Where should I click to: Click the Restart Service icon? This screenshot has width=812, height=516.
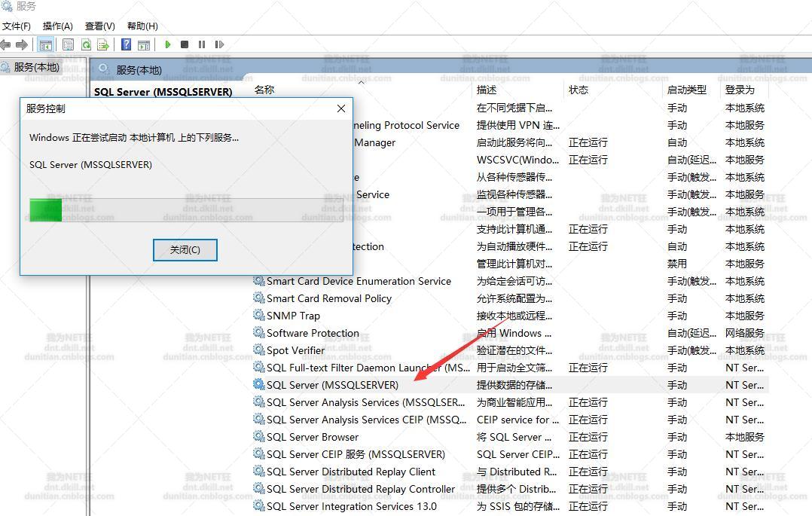coord(219,44)
